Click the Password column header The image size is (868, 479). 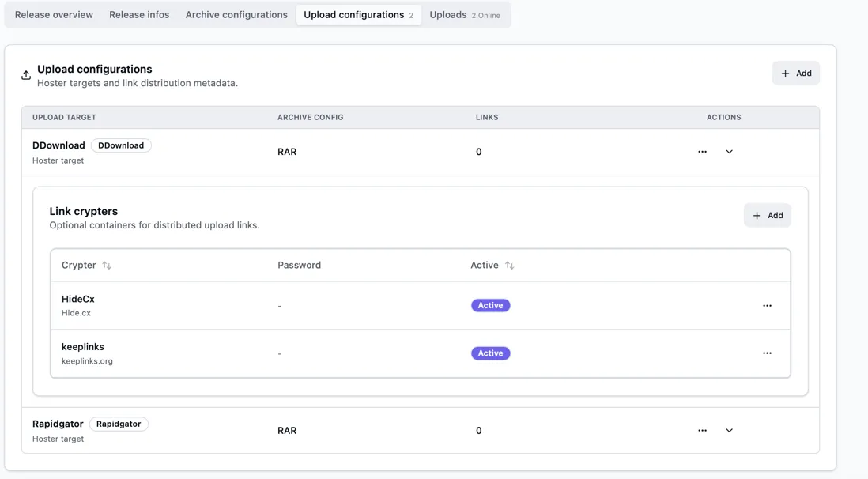(x=299, y=266)
